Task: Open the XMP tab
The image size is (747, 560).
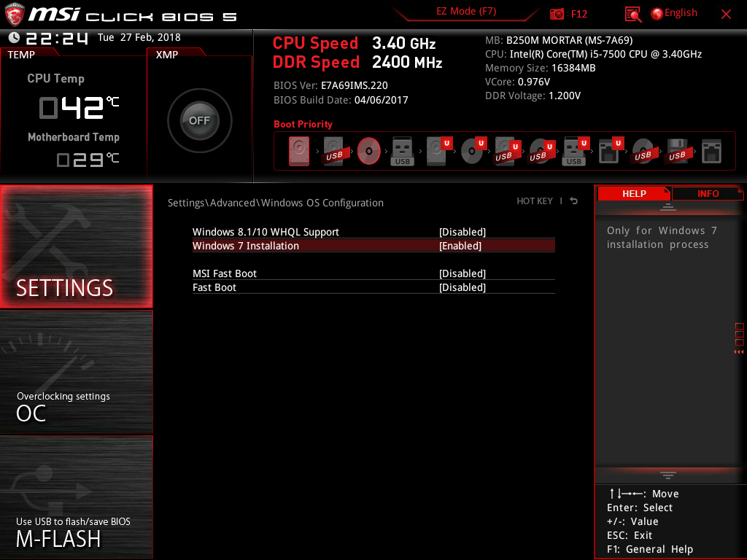Action: pos(167,55)
